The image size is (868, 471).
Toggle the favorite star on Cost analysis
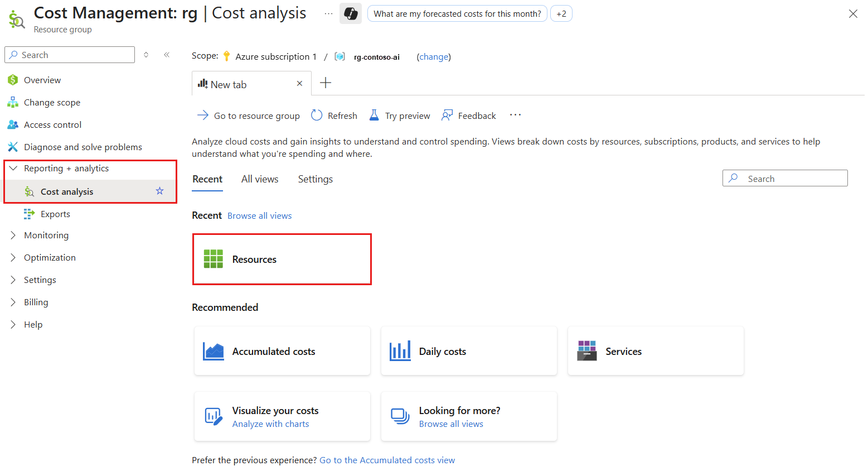[159, 191]
